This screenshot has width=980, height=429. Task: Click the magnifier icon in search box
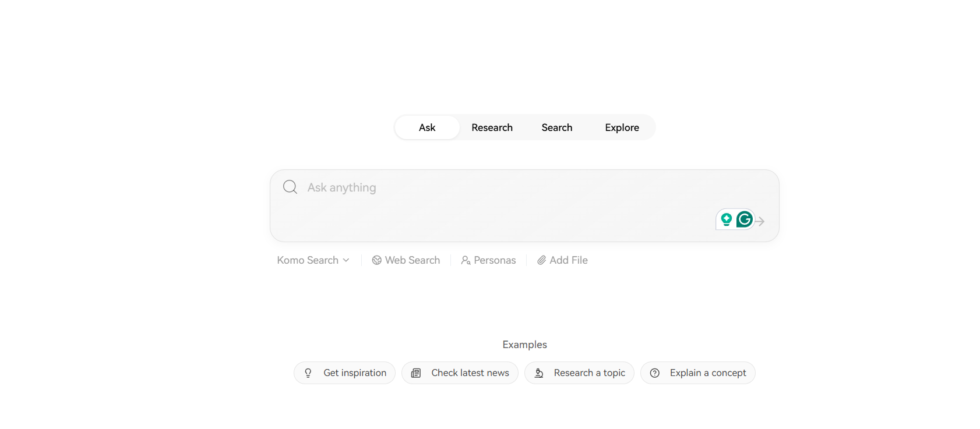click(290, 187)
